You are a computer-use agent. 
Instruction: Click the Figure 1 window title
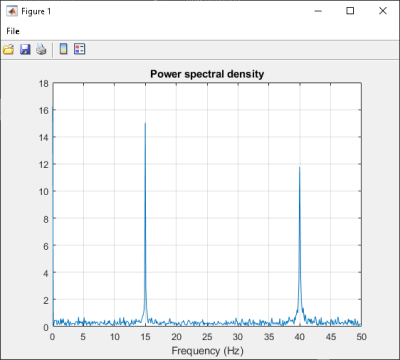click(x=36, y=11)
